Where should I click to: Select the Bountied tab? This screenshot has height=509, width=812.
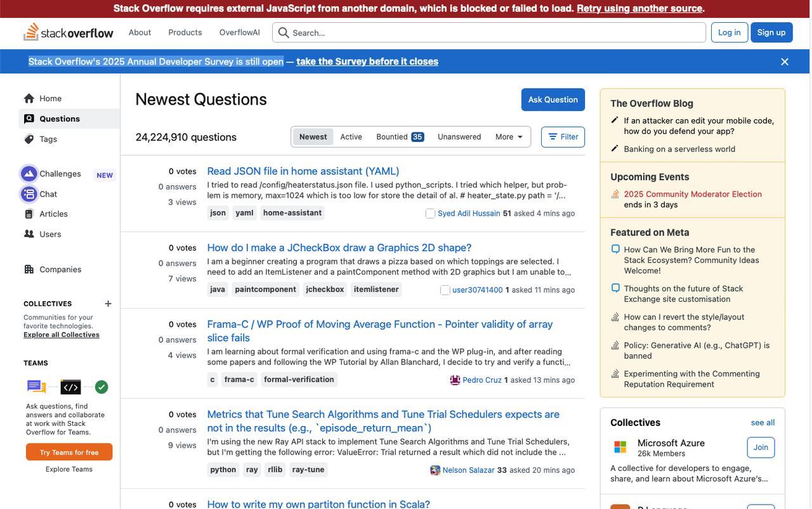click(x=399, y=137)
